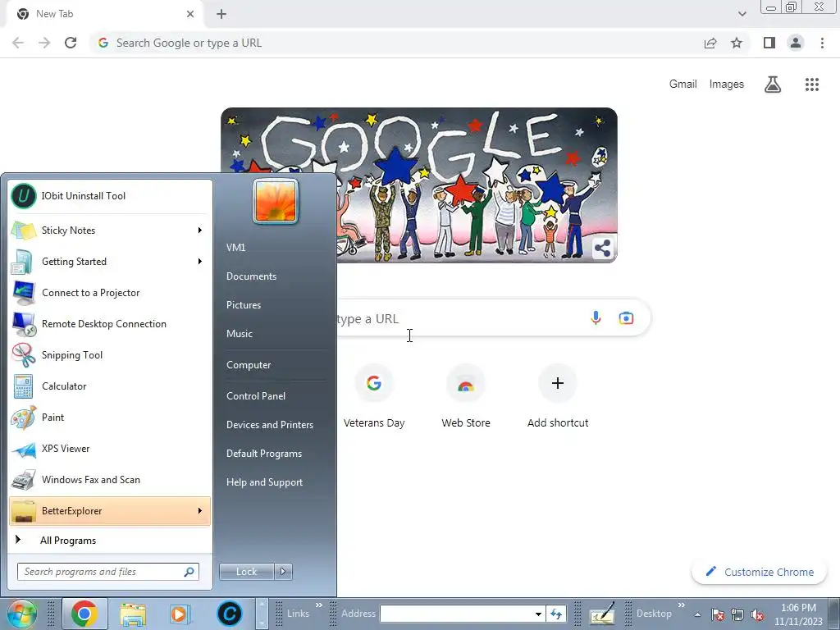Open Help and Support
Viewport: 840px width, 630px height.
[265, 482]
